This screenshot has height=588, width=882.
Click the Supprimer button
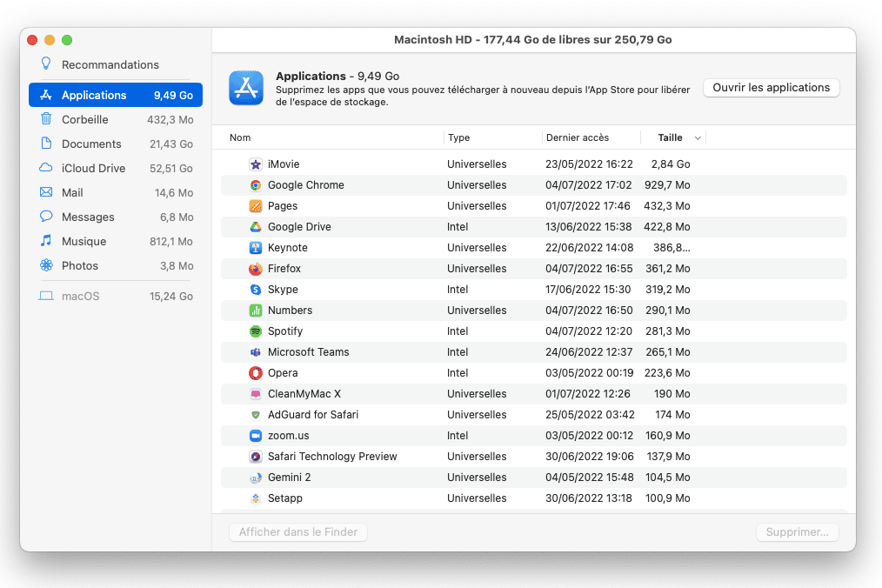coord(797,532)
